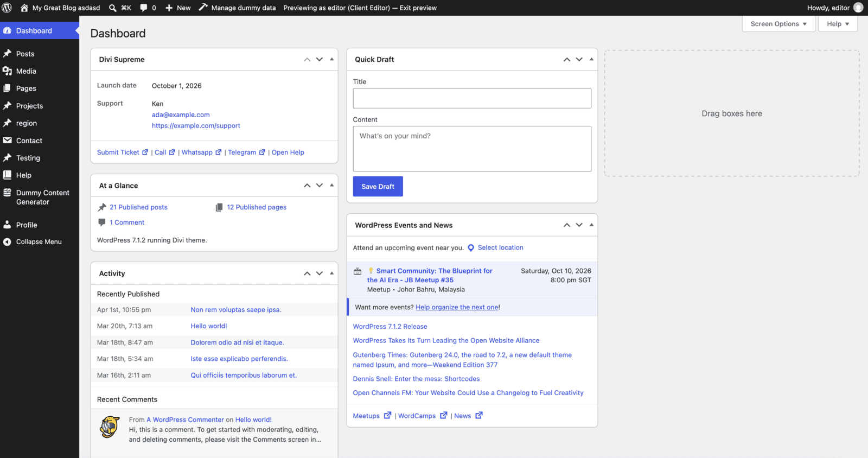
Task: Click the external icon beside WordCamps
Action: point(443,416)
